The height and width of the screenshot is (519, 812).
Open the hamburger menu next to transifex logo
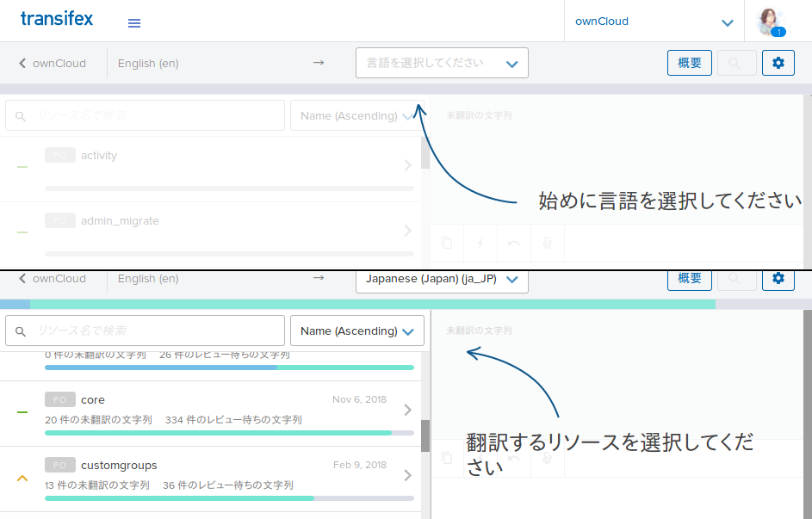tap(134, 23)
